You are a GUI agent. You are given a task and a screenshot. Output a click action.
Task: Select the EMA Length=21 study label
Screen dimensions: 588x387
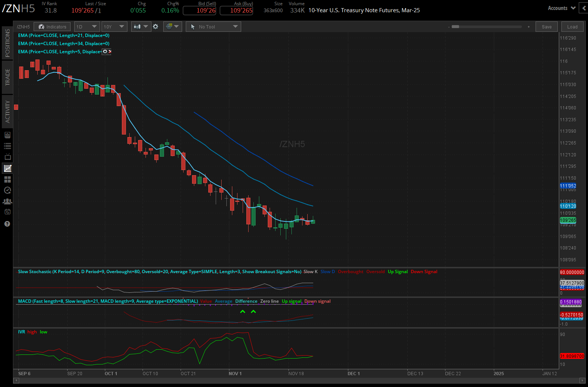(x=64, y=35)
